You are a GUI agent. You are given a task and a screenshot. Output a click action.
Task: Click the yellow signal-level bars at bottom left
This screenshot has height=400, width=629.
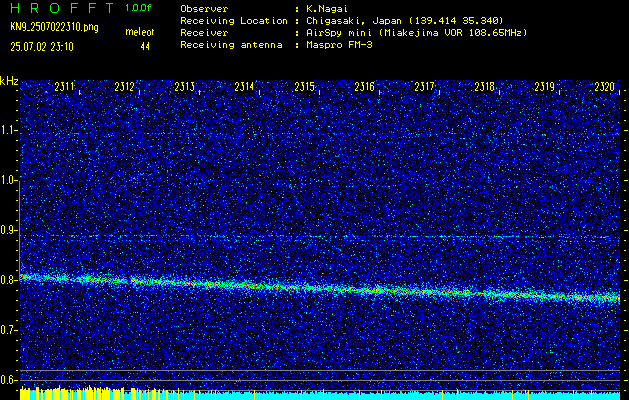(x=72, y=393)
